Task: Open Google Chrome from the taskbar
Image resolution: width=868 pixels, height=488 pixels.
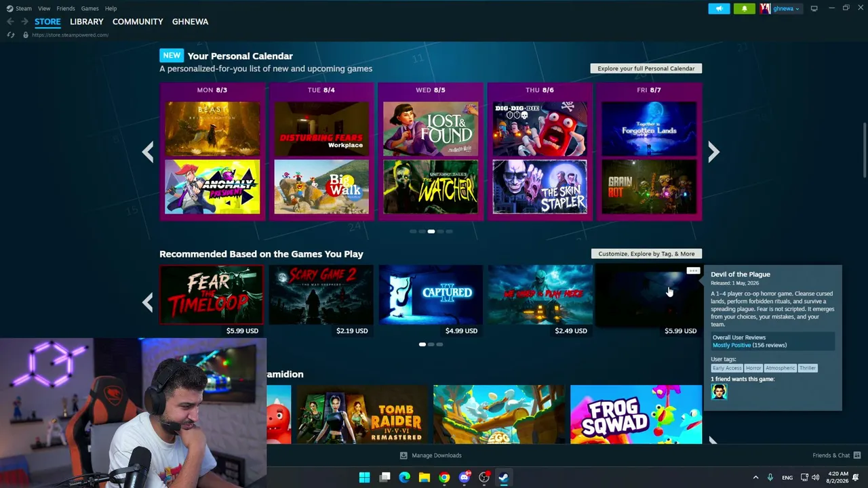Action: (x=444, y=477)
